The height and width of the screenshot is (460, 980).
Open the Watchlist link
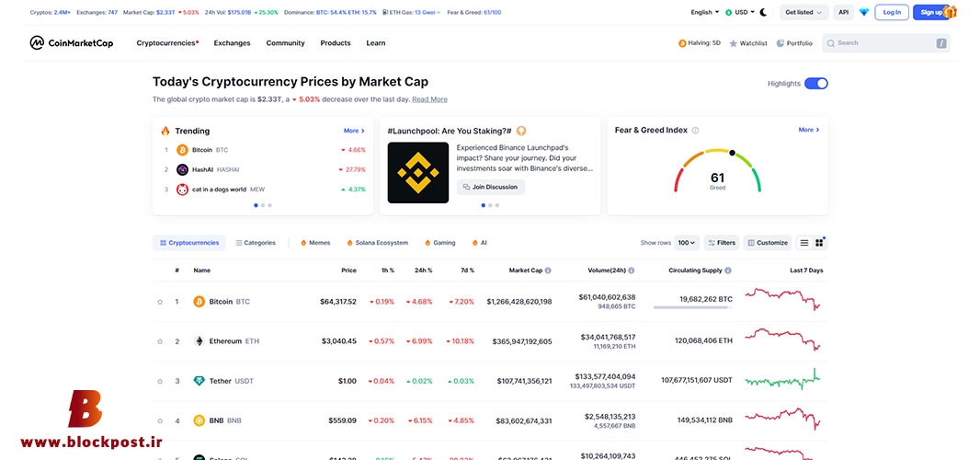point(748,43)
